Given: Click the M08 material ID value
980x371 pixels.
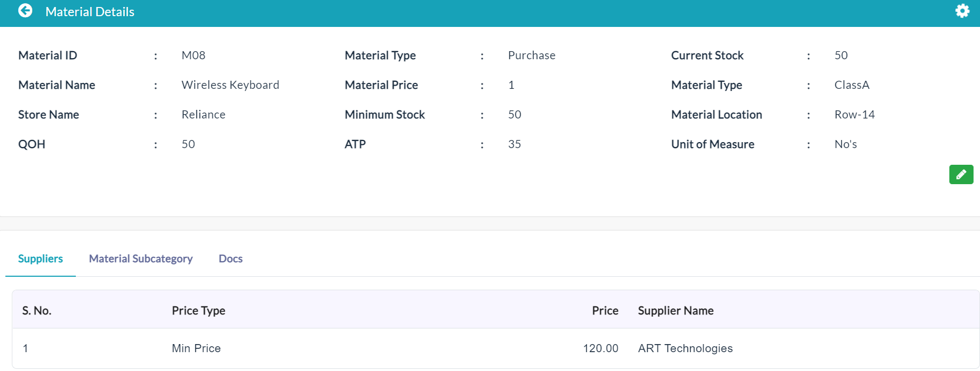Looking at the screenshot, I should point(194,55).
